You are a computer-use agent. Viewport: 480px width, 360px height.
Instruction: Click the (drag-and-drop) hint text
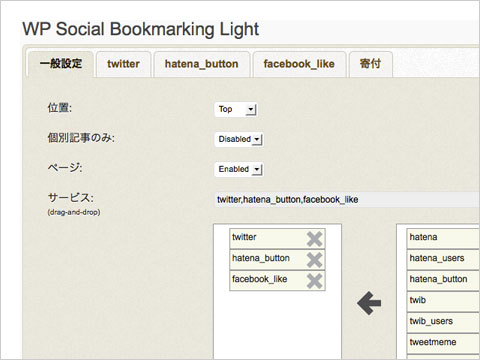point(74,212)
